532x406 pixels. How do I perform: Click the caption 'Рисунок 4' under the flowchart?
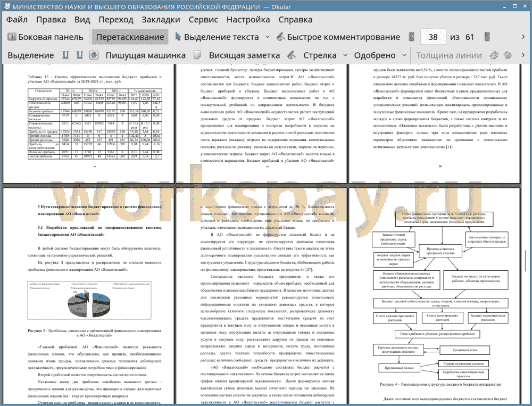[440, 384]
